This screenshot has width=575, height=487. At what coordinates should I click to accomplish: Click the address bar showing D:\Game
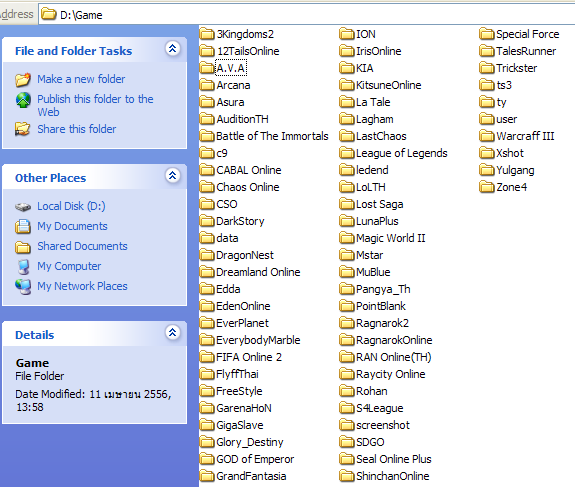307,15
